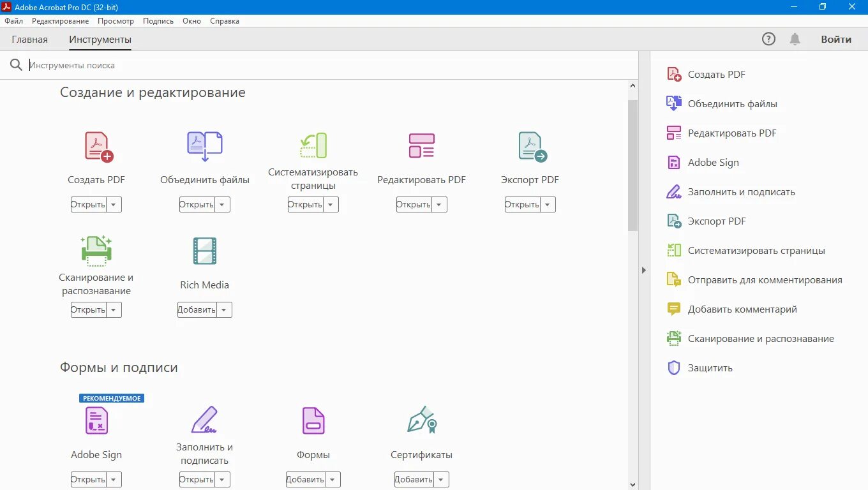Click the Экспорт PDF icon in main grid
The height and width of the screenshot is (490, 868).
[532, 147]
